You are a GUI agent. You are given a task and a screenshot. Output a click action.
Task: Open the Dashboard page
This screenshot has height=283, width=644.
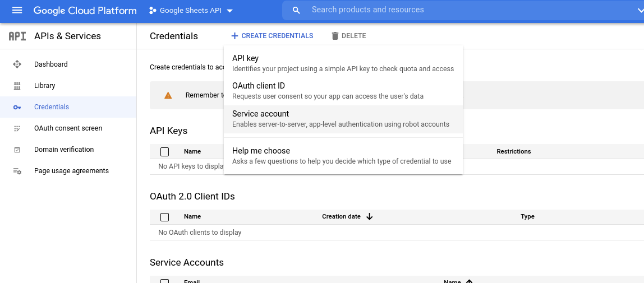[51, 64]
